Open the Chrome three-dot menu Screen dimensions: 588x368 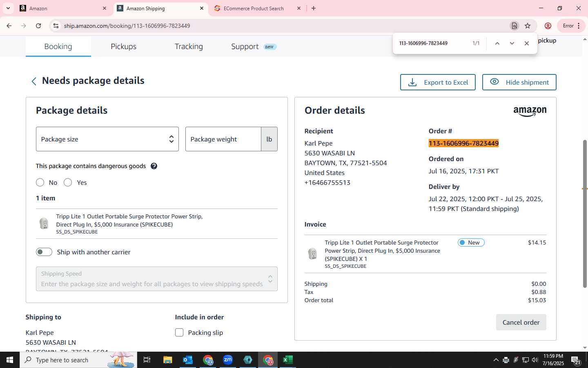[579, 26]
